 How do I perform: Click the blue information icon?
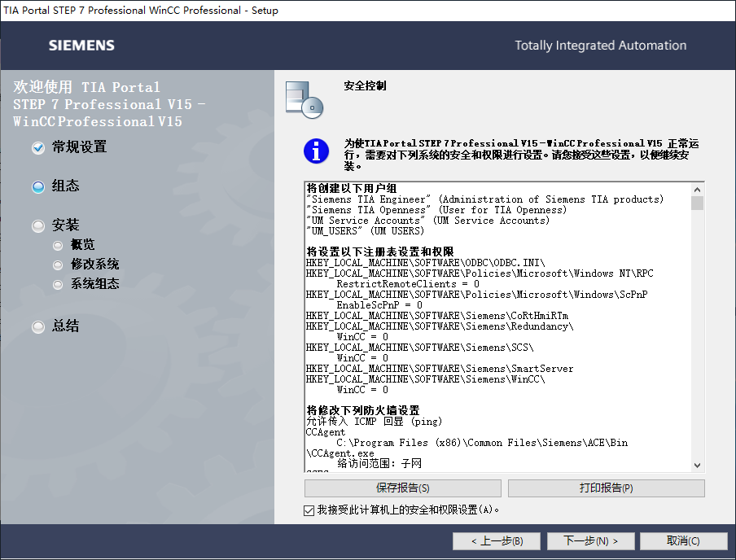316,151
